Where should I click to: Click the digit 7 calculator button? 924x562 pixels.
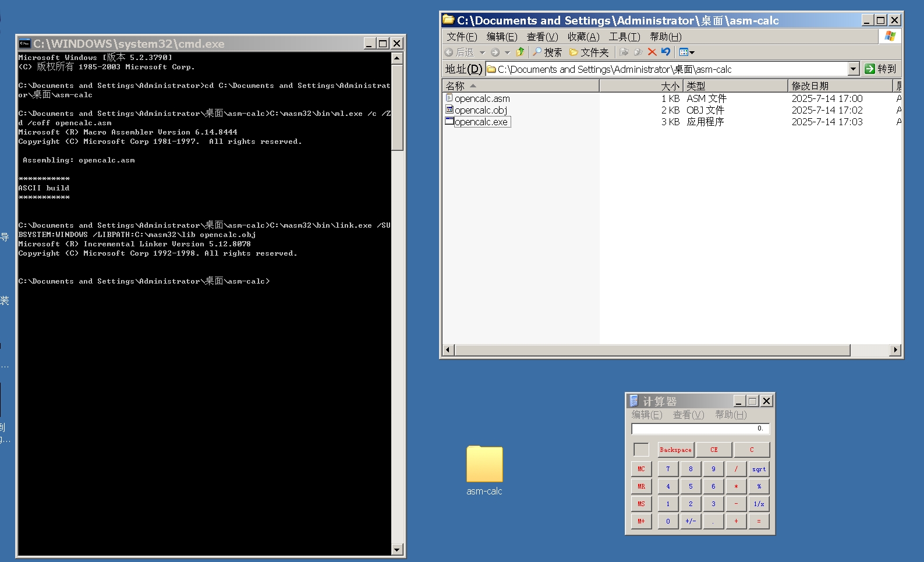point(668,469)
